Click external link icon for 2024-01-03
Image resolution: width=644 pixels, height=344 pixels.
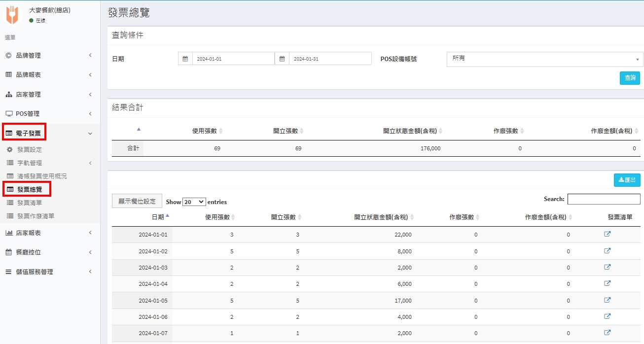[608, 267]
